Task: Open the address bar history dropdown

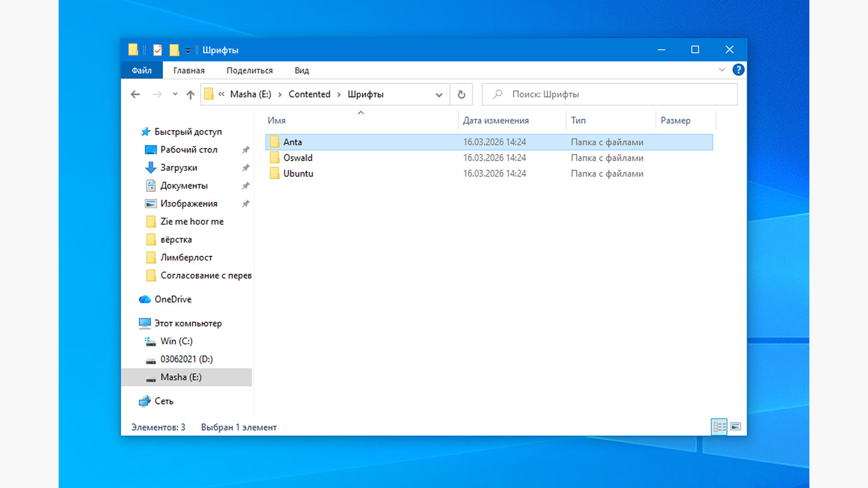Action: pyautogui.click(x=439, y=94)
